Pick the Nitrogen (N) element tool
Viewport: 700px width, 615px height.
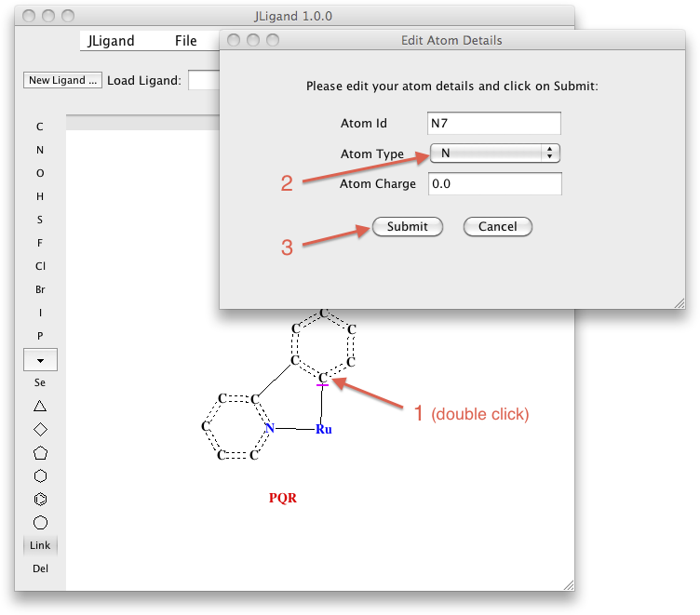tap(40, 150)
